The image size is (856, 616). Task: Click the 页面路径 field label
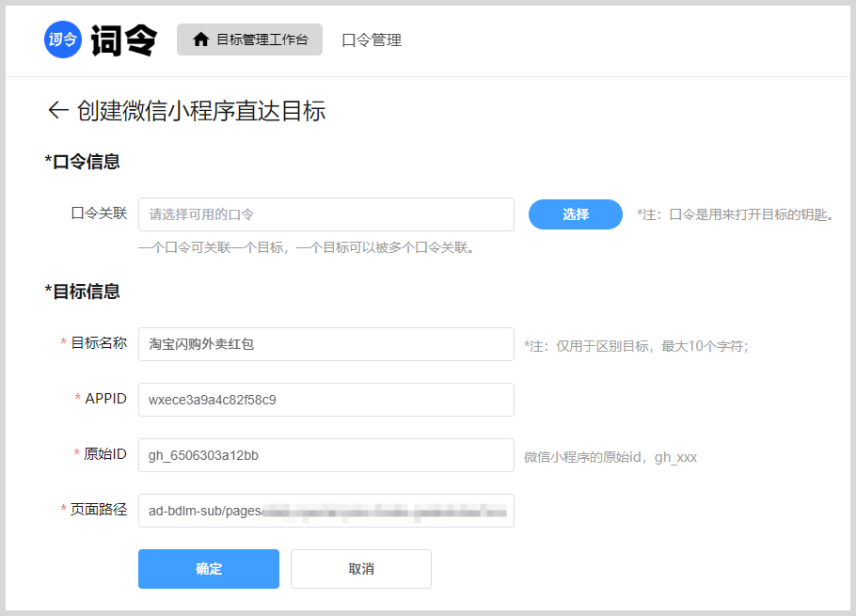click(99, 510)
